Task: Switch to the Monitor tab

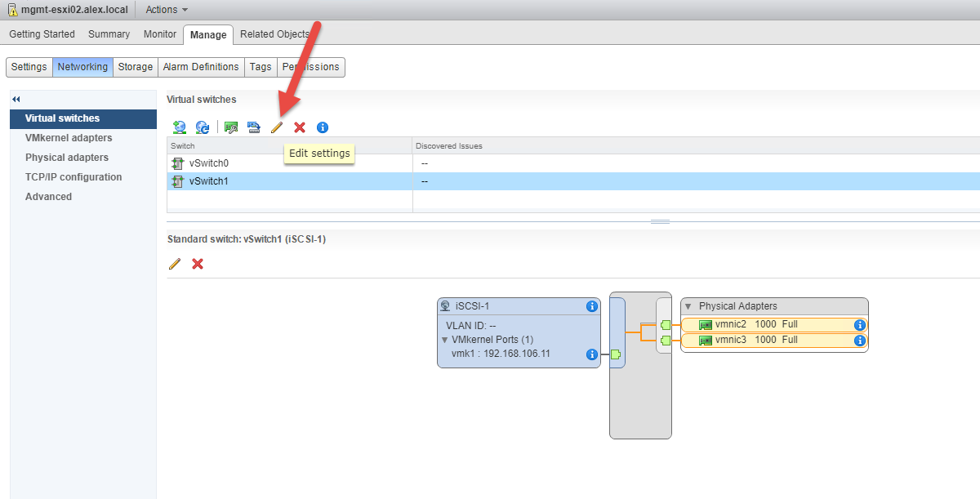Action: click(160, 34)
